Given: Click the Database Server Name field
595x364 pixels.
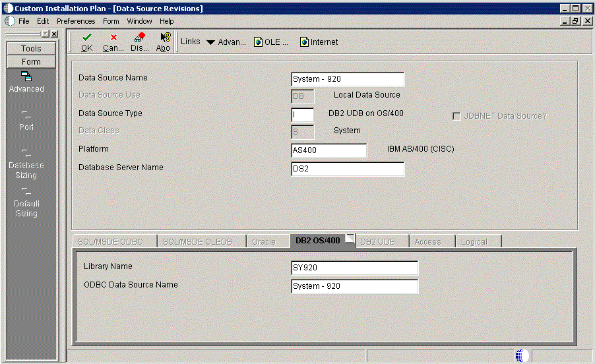Looking at the screenshot, I should [x=348, y=169].
